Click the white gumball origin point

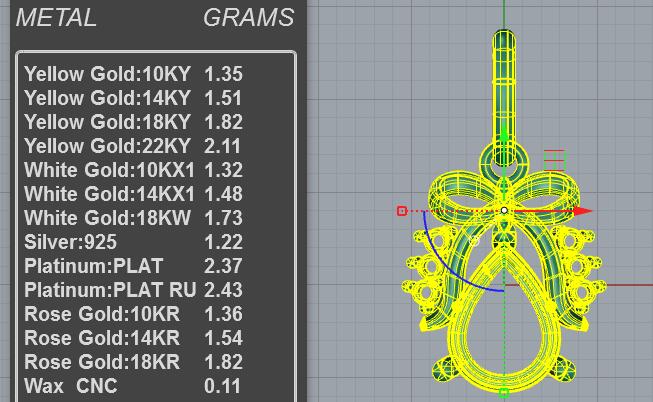(x=504, y=210)
